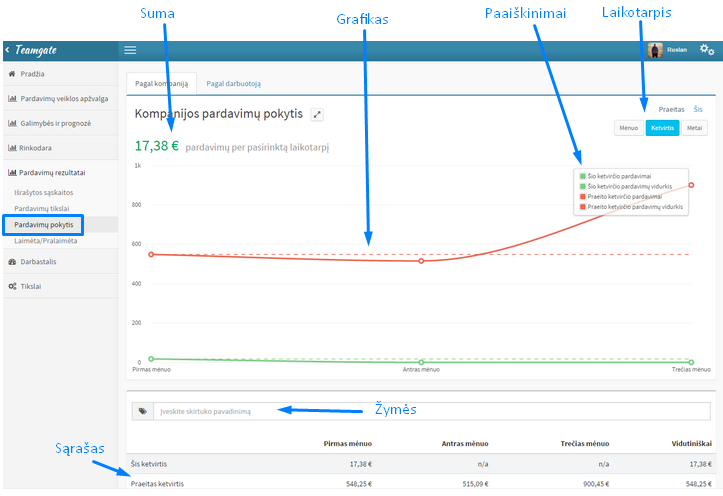This screenshot has width=723, height=496.
Task: Toggle Šio ketvirčio pardavimai legend entry
Action: point(615,177)
